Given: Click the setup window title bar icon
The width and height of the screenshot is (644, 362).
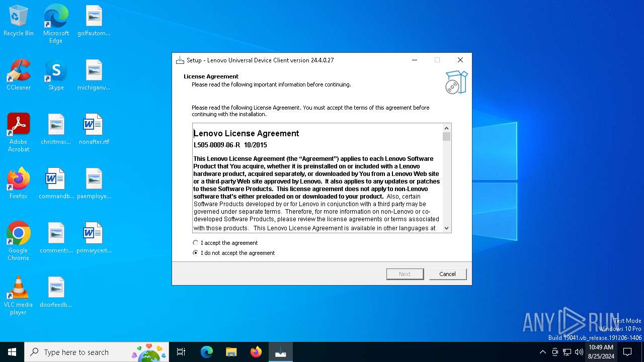Looking at the screenshot, I should [180, 60].
